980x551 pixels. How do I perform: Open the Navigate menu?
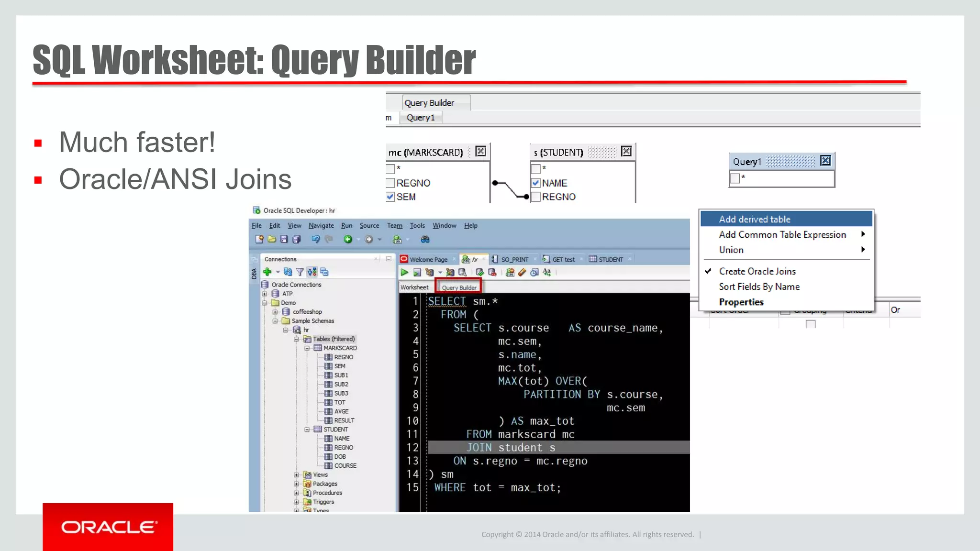(321, 225)
